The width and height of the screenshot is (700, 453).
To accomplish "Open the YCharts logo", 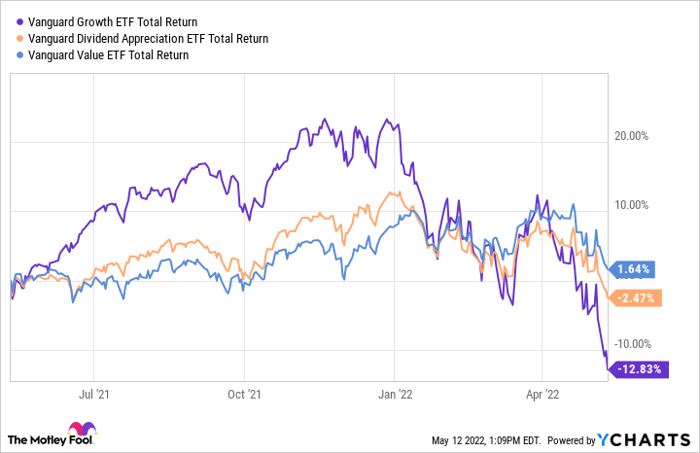I will [642, 439].
